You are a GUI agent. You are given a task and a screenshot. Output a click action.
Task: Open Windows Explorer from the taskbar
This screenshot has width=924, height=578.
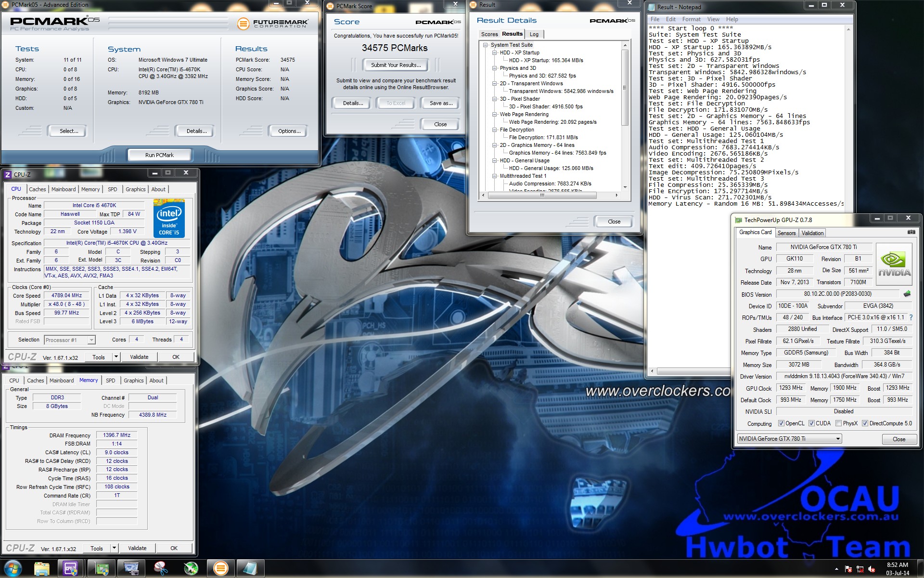coord(42,568)
